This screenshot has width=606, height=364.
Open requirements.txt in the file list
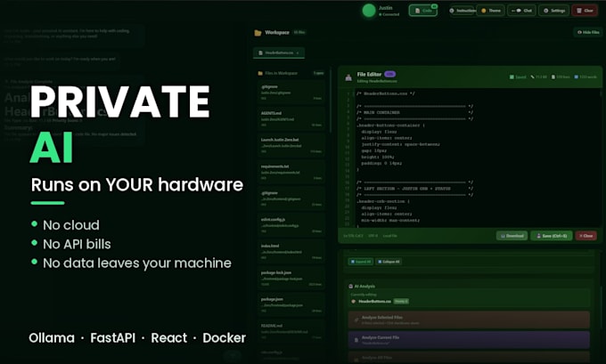click(291, 172)
